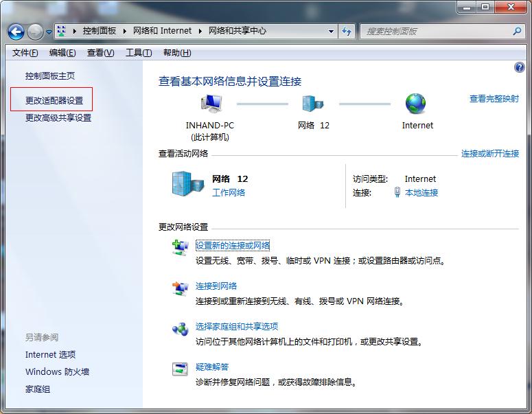The width and height of the screenshot is (532, 414).
Task: Click the work network building icon
Action: tap(187, 184)
